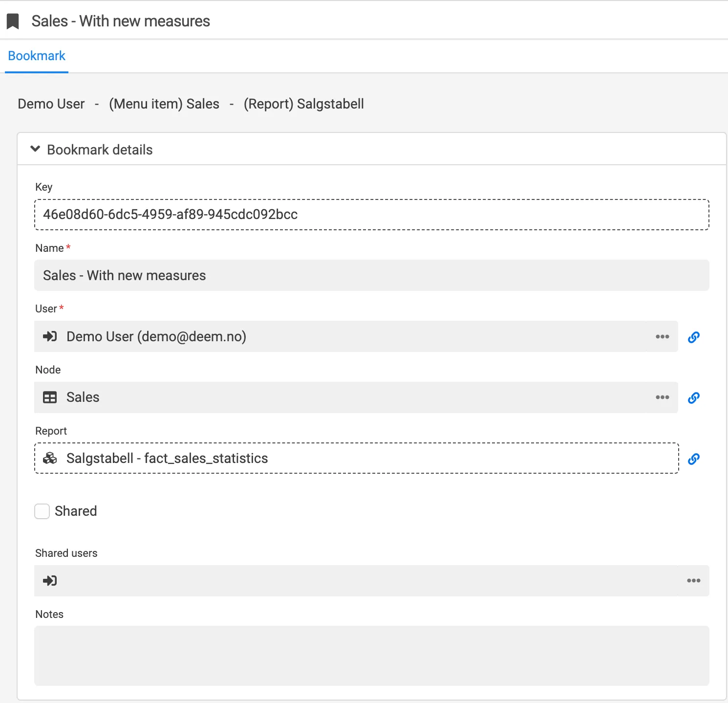Switch to the Bookmark tab

(x=36, y=56)
